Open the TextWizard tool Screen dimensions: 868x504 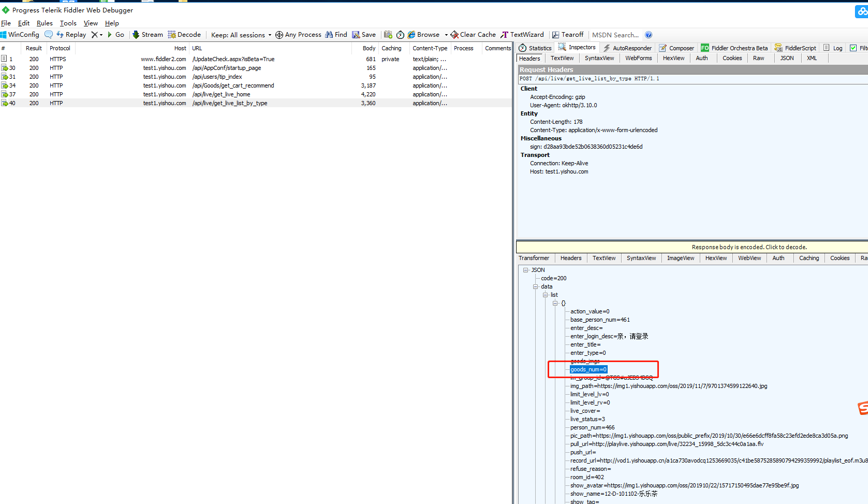tap(522, 35)
